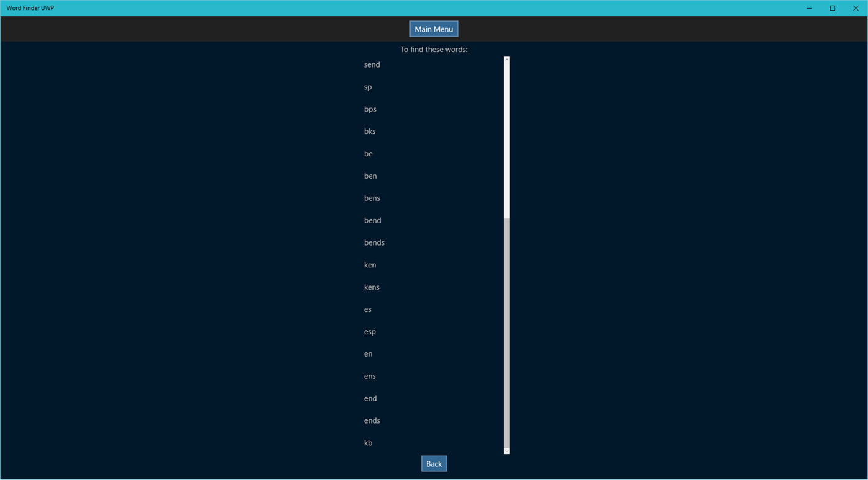Select the word 'kens' in the list

(x=371, y=287)
